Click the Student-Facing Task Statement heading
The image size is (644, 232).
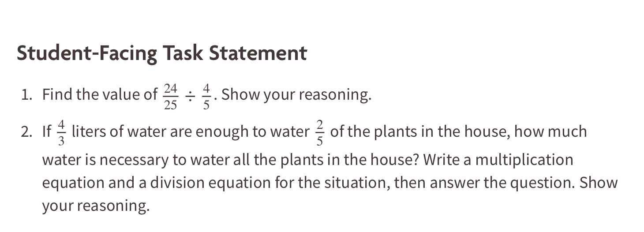point(161,53)
